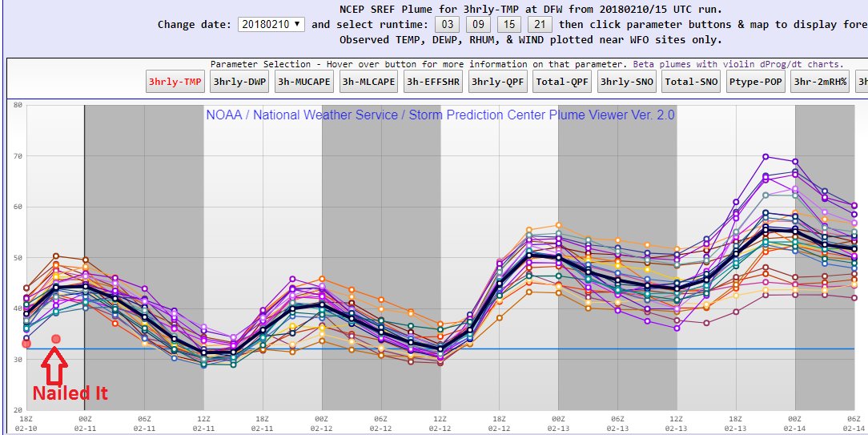The height and width of the screenshot is (435, 868).
Task: Click the 00Z 02-11 time axis label
Action: click(x=85, y=425)
